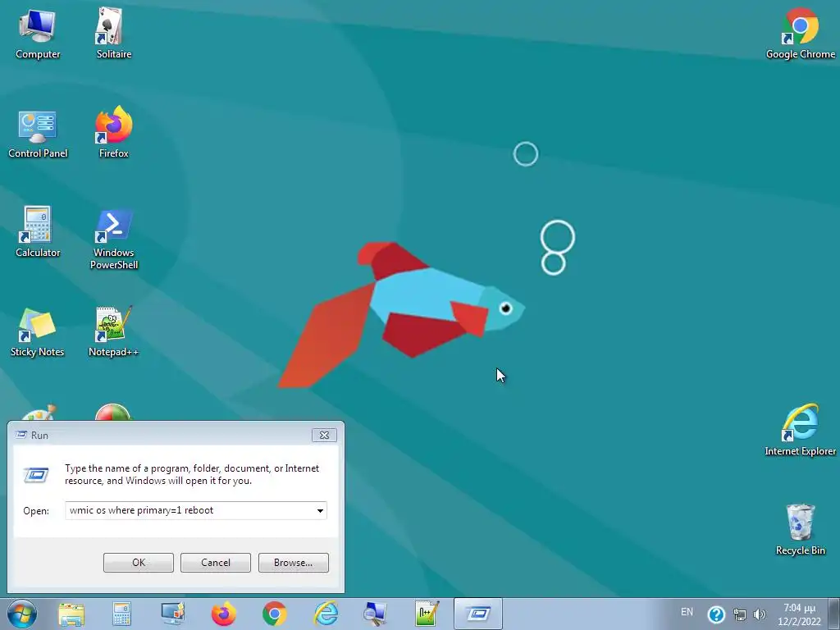Click the Run dialog taskbar button
The width and height of the screenshot is (840, 630).
(x=478, y=614)
